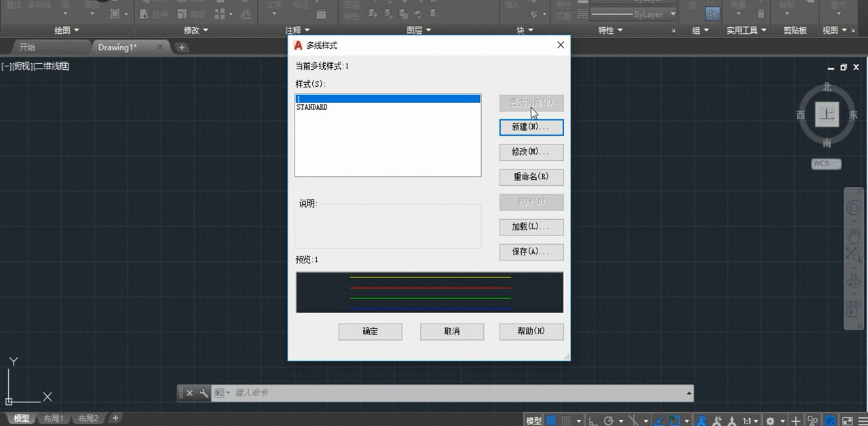Click the 确定 button in the dialog
868x426 pixels.
(370, 332)
